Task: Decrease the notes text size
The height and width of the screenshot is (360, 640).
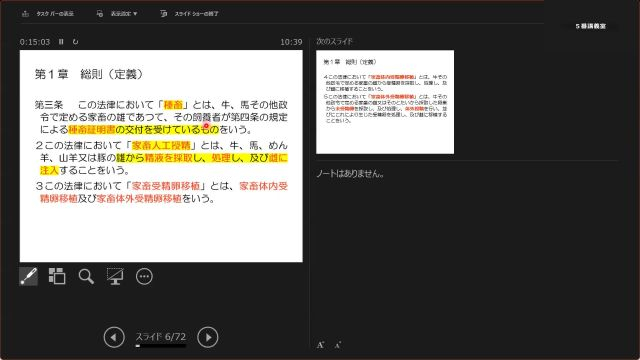Action: (x=338, y=345)
